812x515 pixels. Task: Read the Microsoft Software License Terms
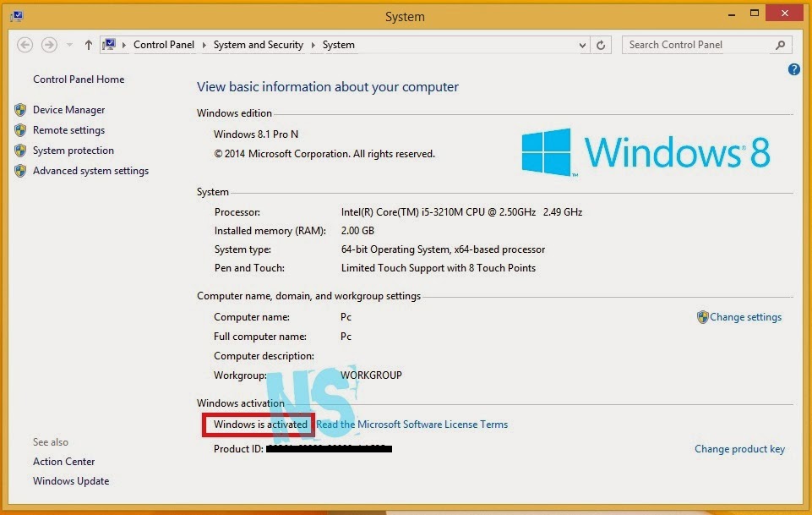click(x=412, y=425)
